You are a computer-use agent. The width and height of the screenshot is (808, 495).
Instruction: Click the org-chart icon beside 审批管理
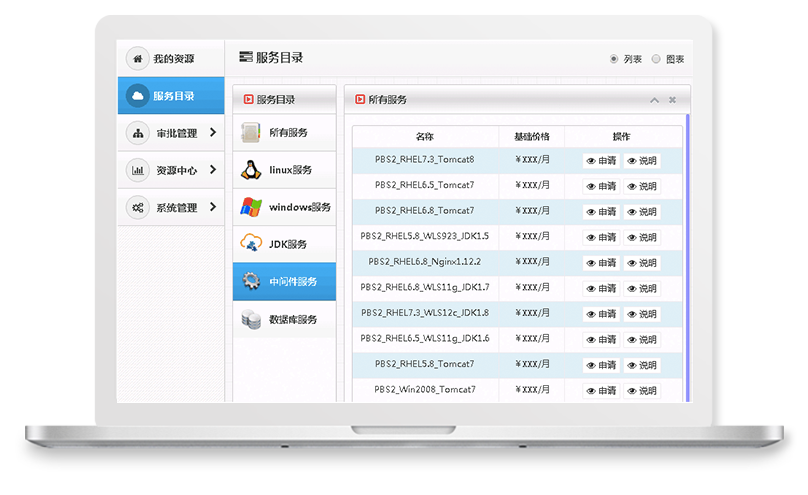(137, 133)
